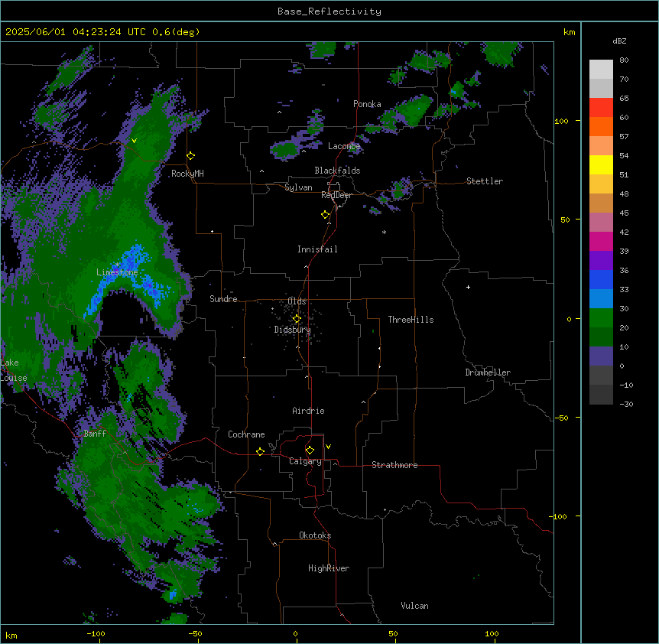Screen dimensions: 659x644
Task: Click the dBZ legend heading
Action: pos(619,41)
